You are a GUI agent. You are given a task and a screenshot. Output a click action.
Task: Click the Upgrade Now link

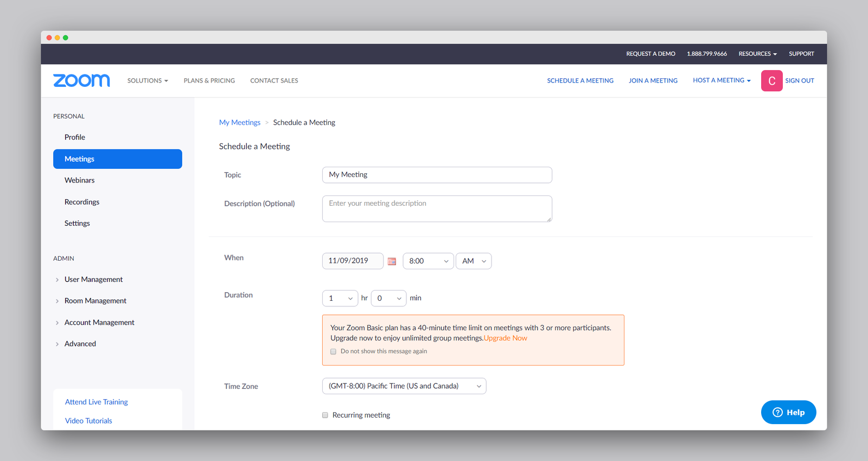(506, 338)
